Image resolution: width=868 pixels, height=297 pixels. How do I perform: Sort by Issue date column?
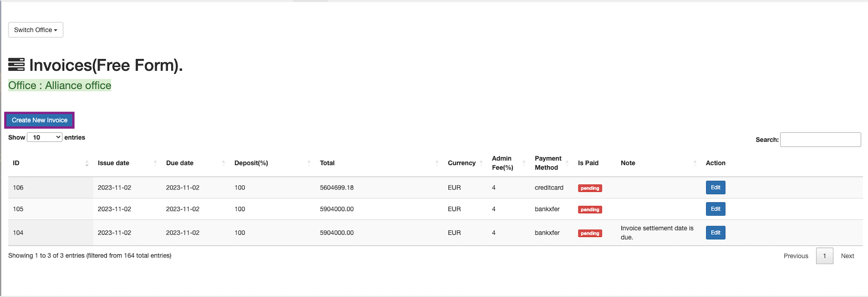[113, 163]
